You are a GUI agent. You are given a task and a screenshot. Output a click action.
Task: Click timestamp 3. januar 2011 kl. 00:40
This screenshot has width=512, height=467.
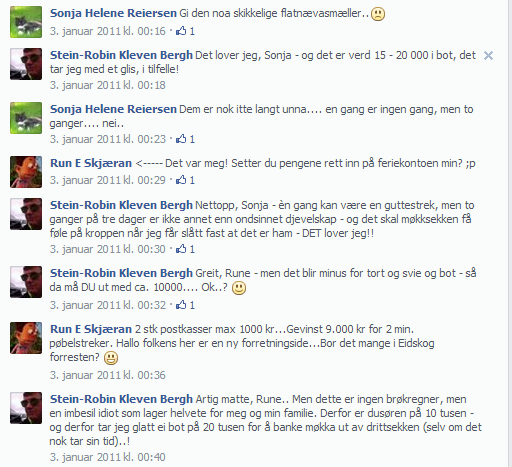(x=107, y=457)
